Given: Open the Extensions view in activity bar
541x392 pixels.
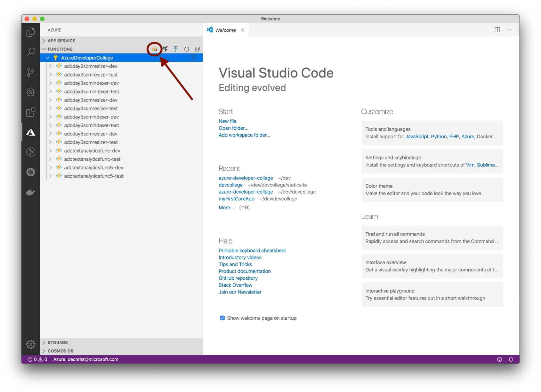Looking at the screenshot, I should pos(31,112).
